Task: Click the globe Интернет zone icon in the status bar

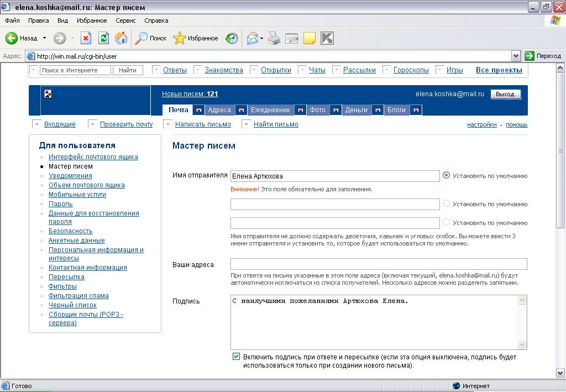Action: click(456, 386)
